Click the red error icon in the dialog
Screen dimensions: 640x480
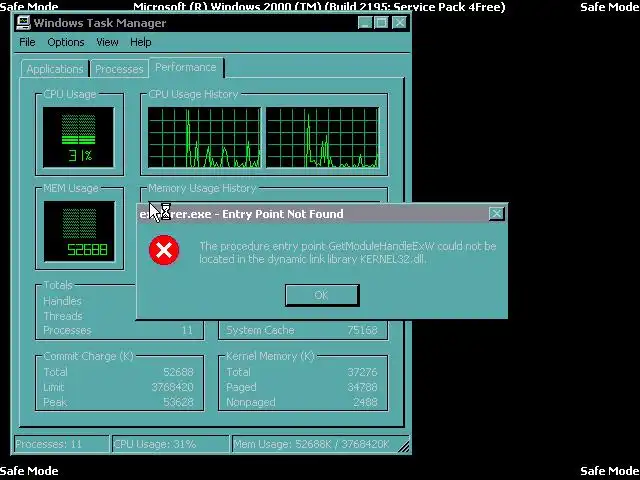(164, 250)
